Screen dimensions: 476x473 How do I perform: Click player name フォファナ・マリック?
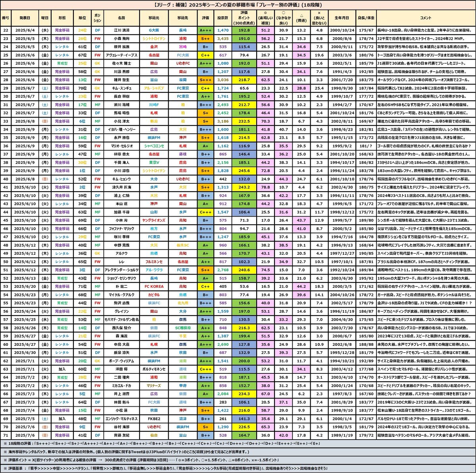coord(121,229)
